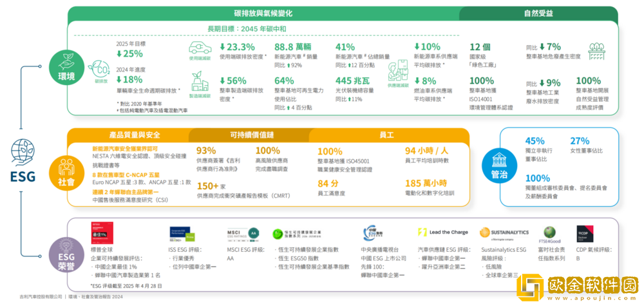Screen dimensions: 644x304
Task: Click the 100% ISO14001 certification figure
Action: pyautogui.click(x=482, y=81)
